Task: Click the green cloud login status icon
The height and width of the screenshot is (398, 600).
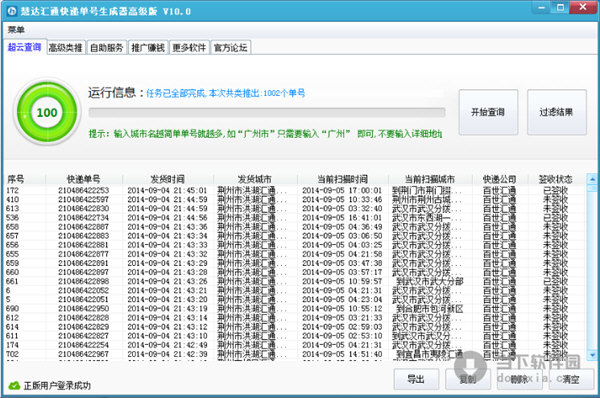Action: point(14,385)
